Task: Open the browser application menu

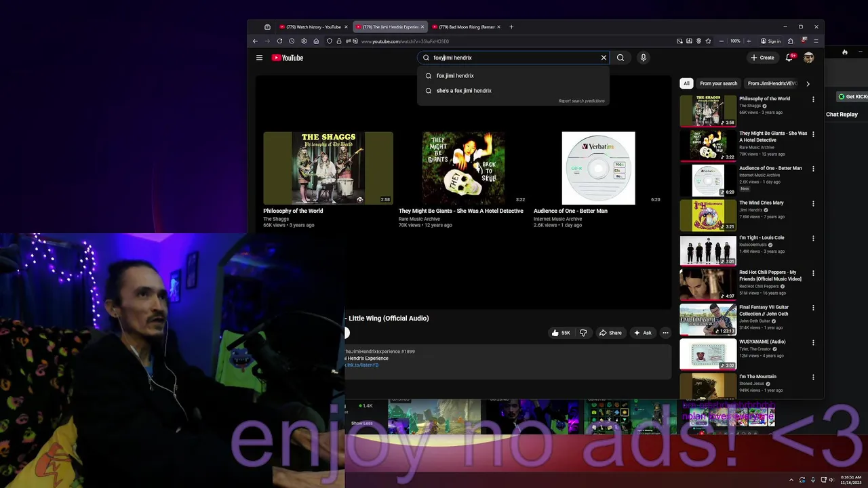Action: (816, 41)
